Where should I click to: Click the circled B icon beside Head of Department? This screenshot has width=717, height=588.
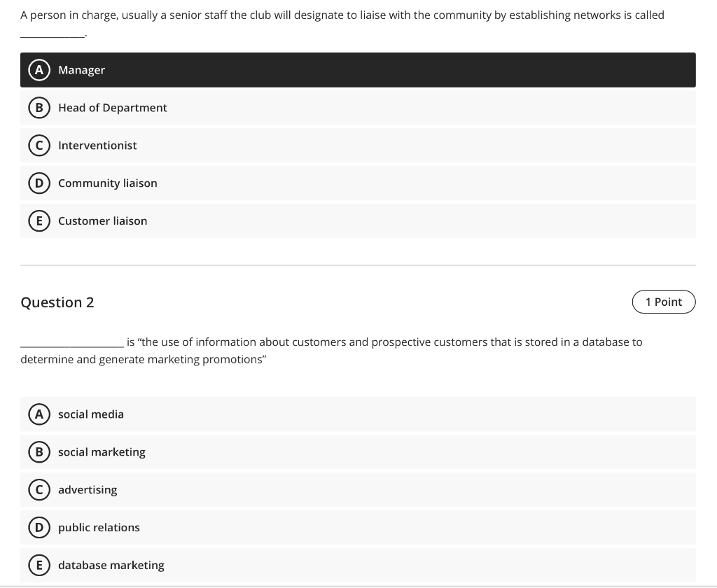39,108
